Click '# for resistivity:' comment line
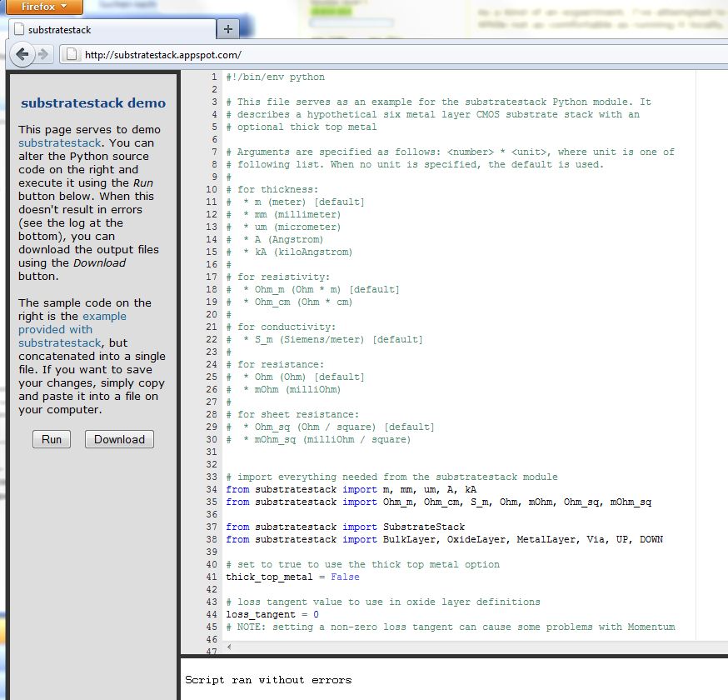 click(x=278, y=277)
